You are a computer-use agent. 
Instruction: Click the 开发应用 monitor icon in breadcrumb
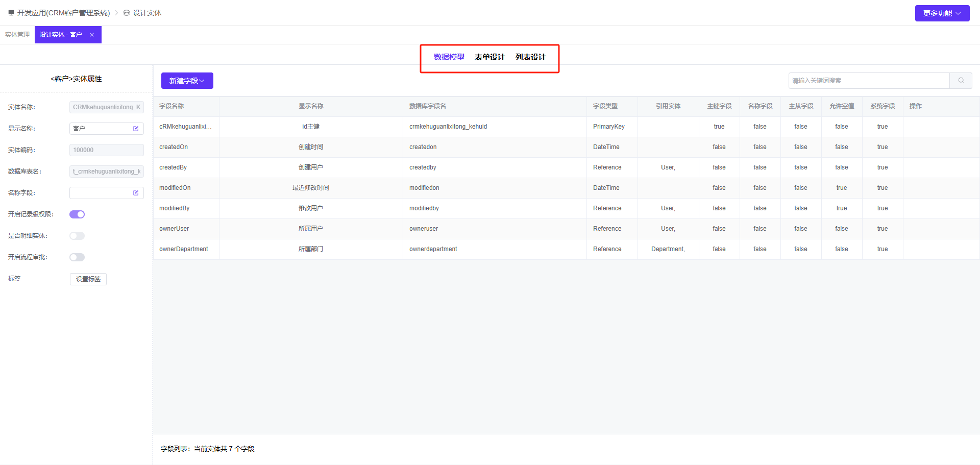coord(11,13)
